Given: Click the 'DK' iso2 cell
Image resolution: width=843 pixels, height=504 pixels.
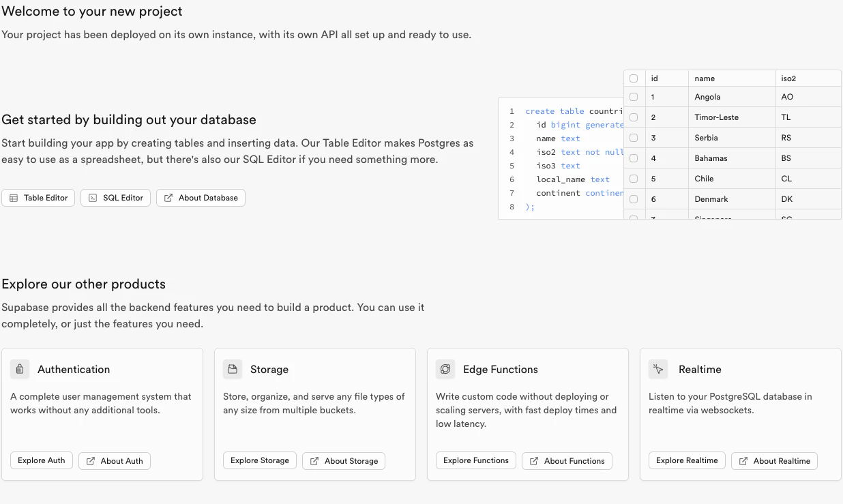Looking at the screenshot, I should coord(808,199).
